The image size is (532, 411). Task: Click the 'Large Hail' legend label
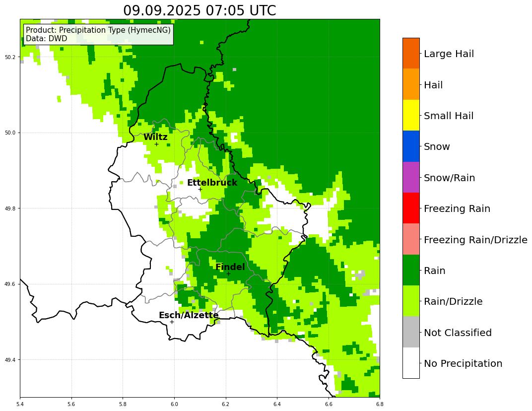[449, 54]
